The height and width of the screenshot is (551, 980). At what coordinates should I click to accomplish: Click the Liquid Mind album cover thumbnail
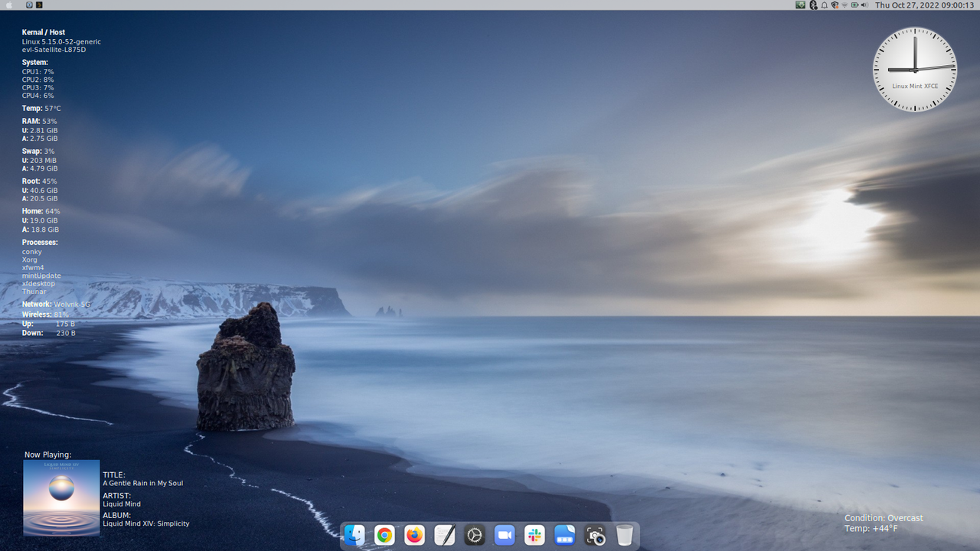coord(61,497)
